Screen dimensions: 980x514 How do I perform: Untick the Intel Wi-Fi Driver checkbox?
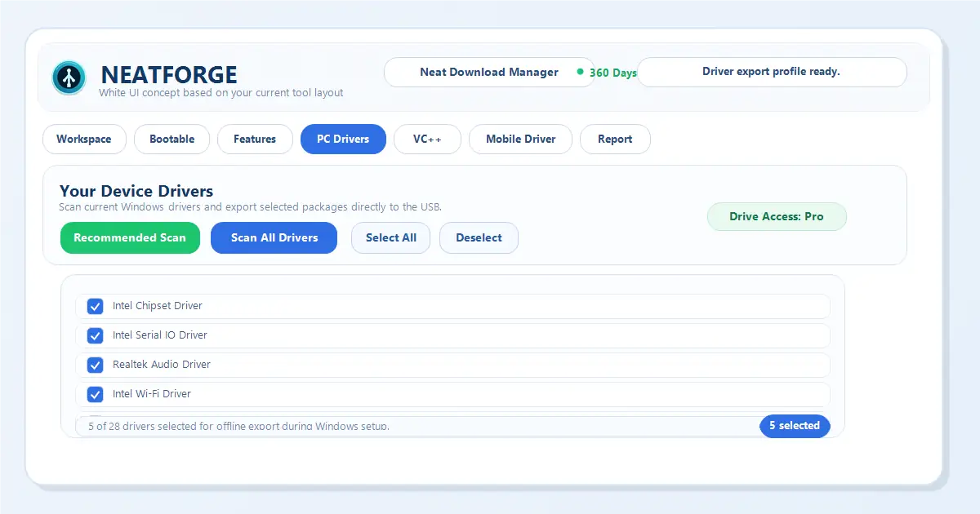[96, 394]
